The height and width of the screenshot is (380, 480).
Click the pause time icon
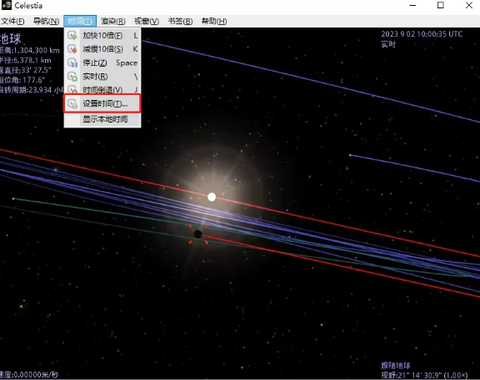73,63
